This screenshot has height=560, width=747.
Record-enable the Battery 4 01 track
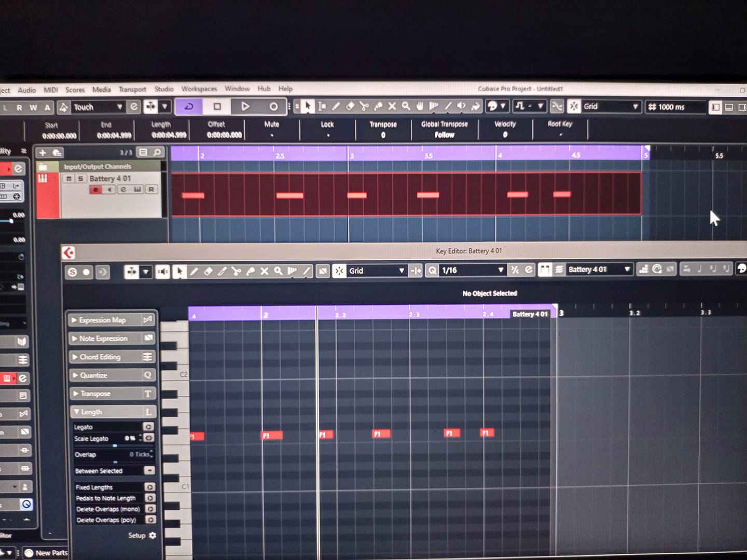click(95, 190)
